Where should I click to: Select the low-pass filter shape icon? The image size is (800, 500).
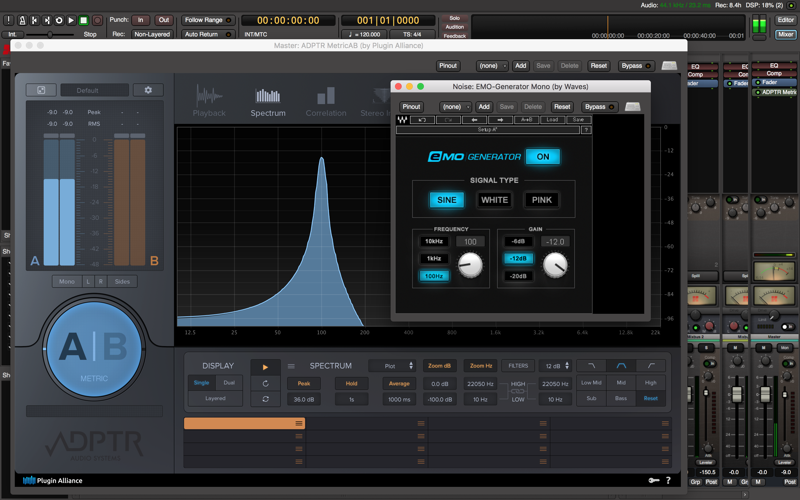pos(591,366)
